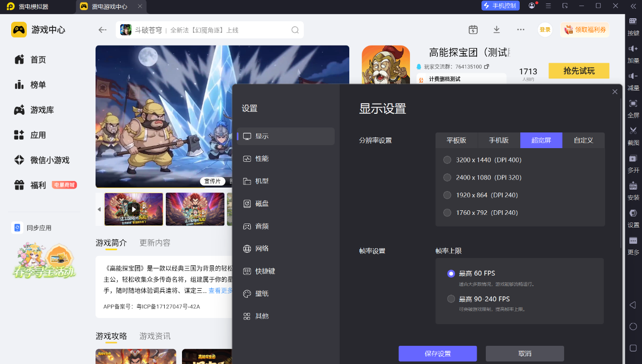Switch to 平板版 resolution tab
Viewport: 642px width, 364px height.
[456, 140]
